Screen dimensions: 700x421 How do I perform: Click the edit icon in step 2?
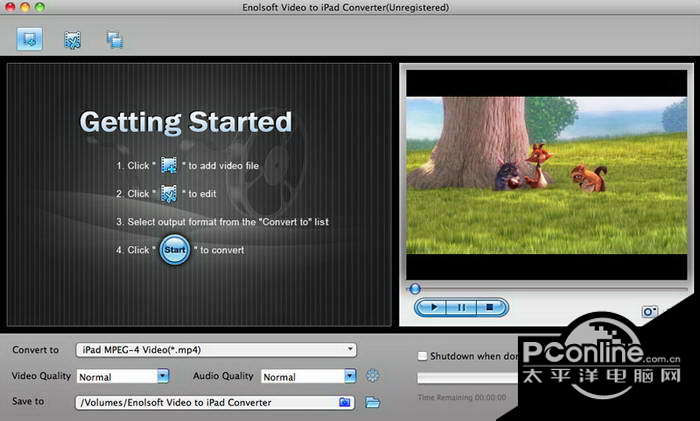point(169,194)
